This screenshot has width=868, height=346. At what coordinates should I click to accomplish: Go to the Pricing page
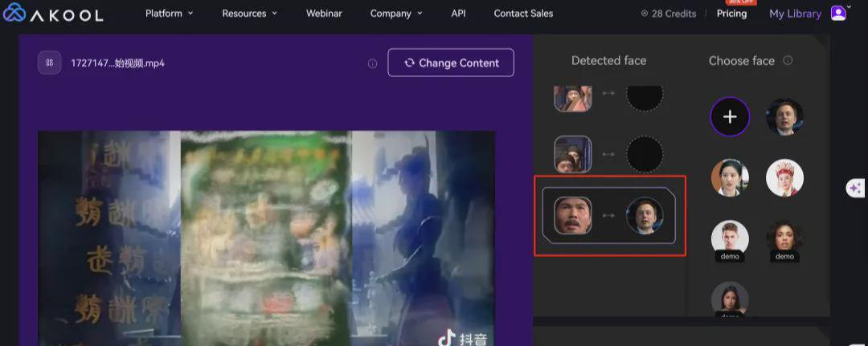pyautogui.click(x=731, y=14)
